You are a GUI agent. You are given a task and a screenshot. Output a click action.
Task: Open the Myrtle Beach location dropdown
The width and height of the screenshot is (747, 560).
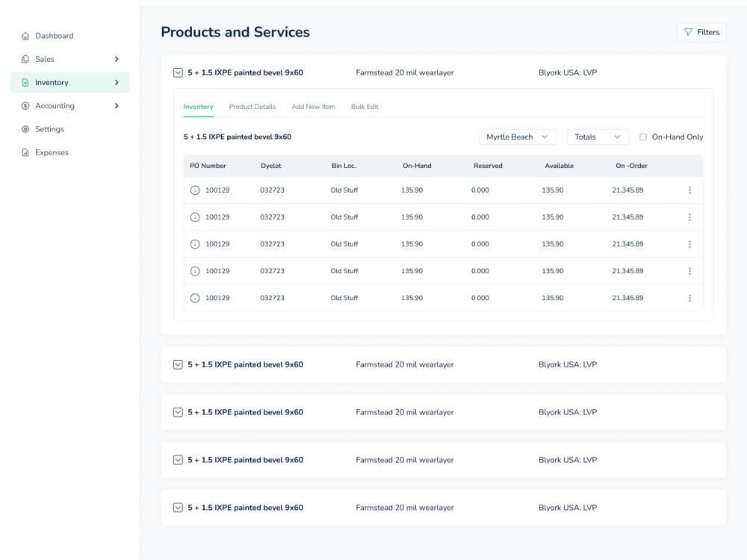point(517,137)
